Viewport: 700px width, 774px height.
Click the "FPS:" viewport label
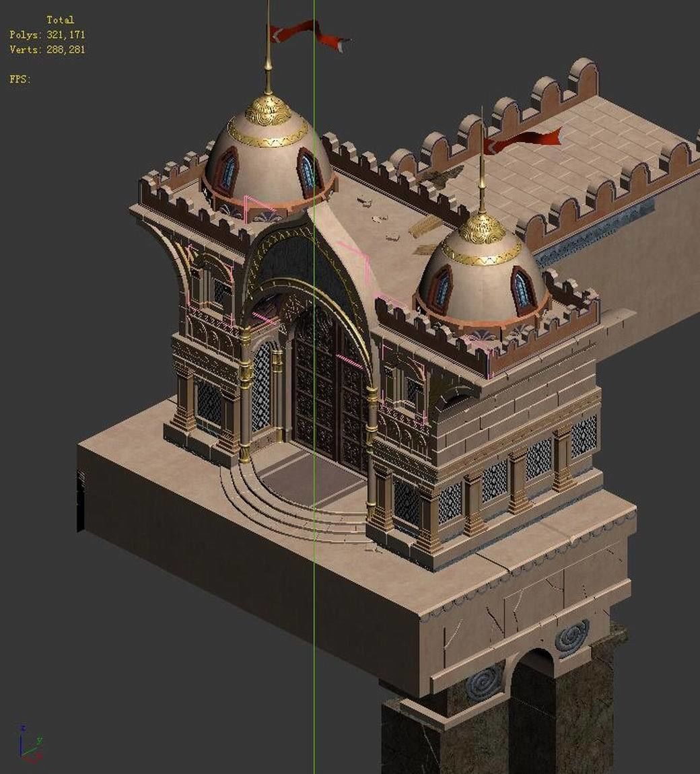[20, 79]
